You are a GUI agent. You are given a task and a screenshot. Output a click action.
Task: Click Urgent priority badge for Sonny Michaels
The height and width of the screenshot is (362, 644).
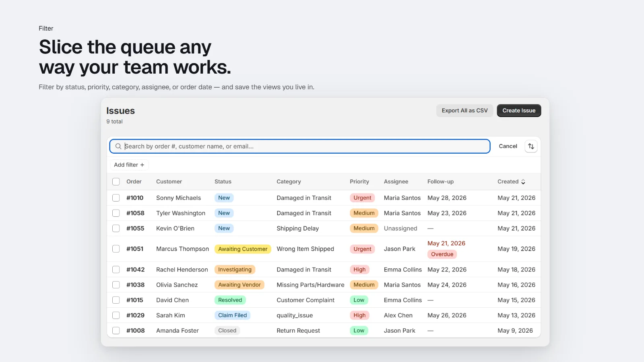tap(362, 198)
